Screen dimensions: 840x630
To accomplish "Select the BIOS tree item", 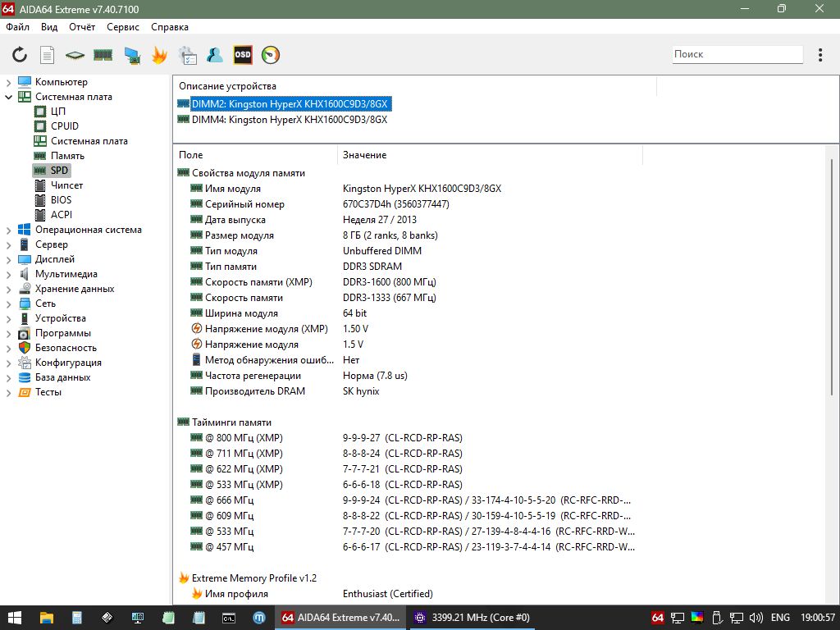I will [x=61, y=200].
